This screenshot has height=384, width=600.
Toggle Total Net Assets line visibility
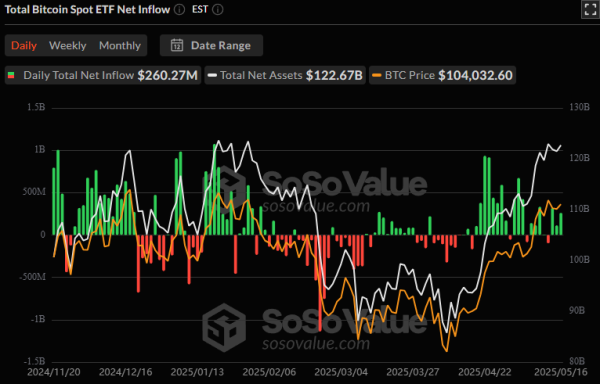(x=285, y=75)
